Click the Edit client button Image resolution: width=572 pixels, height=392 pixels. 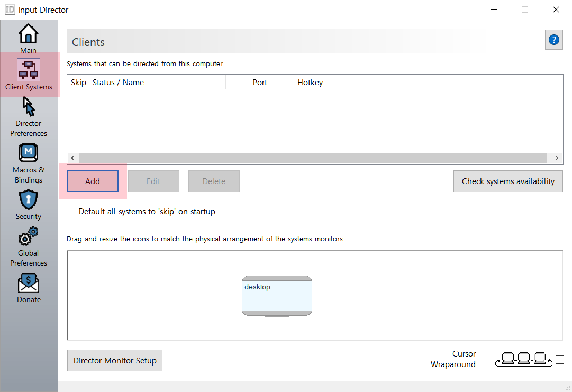tap(153, 181)
